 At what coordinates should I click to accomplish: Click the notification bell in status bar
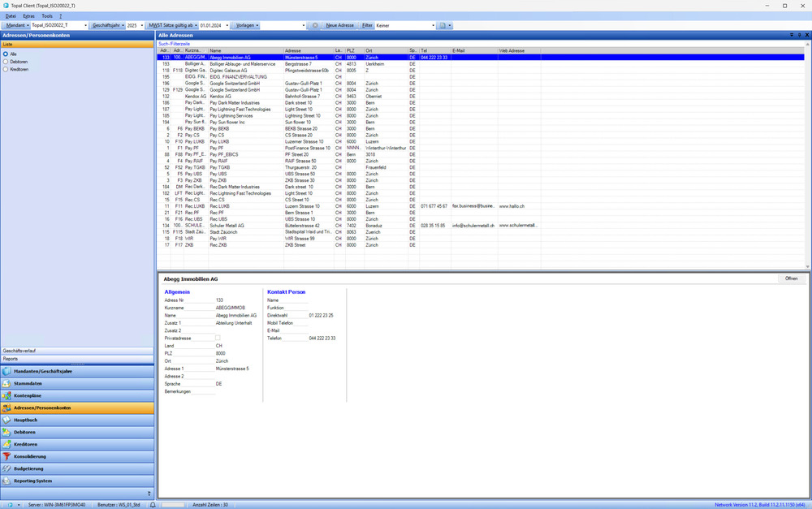pyautogui.click(x=153, y=504)
